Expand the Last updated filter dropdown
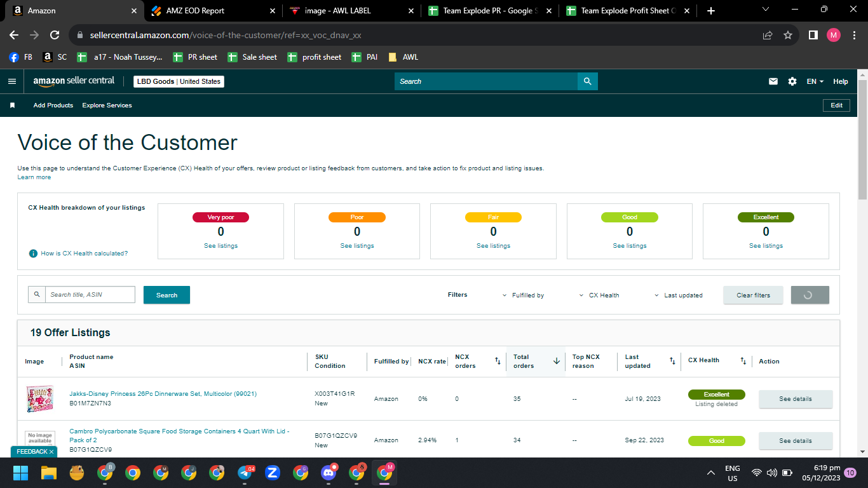This screenshot has height=488, width=868. pyautogui.click(x=678, y=295)
